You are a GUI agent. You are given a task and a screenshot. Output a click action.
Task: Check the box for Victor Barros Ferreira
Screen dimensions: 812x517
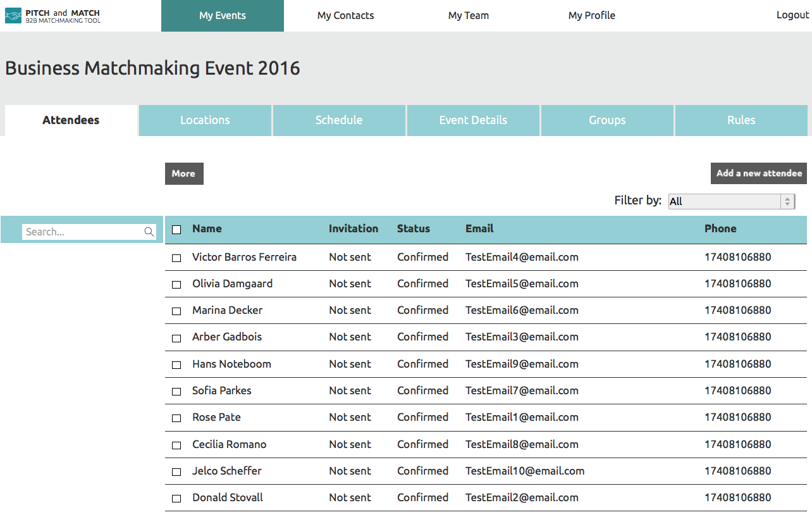click(x=176, y=258)
